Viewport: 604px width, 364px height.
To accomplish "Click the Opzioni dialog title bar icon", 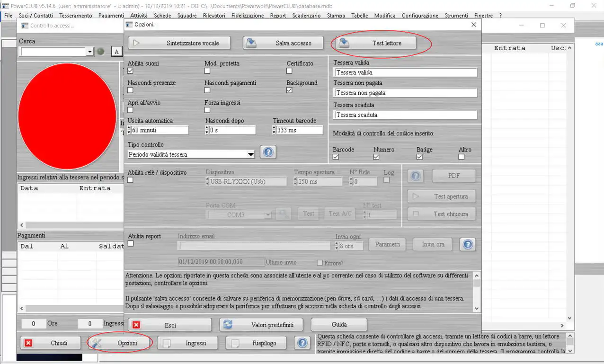I will point(129,25).
